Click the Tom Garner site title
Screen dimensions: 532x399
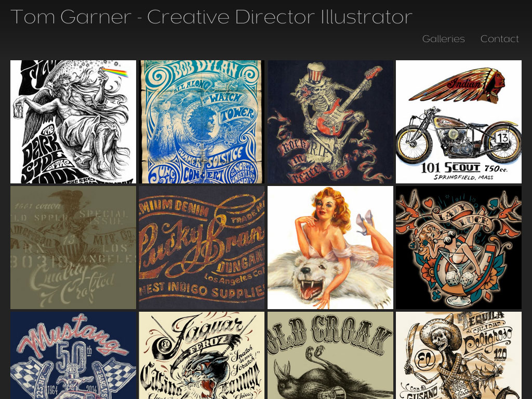pyautogui.click(x=211, y=17)
